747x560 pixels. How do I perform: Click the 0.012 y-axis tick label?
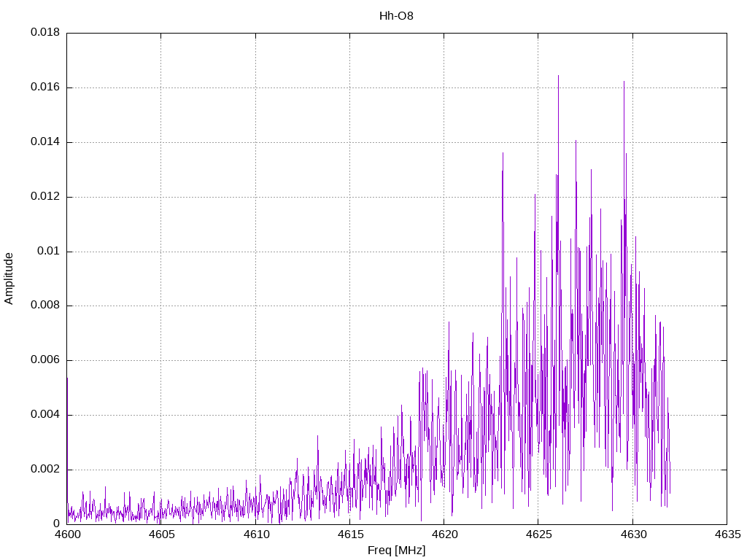45,197
